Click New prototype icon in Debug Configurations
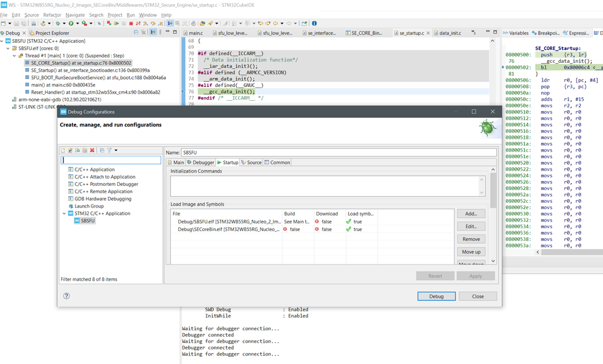The image size is (603, 364). tap(70, 150)
